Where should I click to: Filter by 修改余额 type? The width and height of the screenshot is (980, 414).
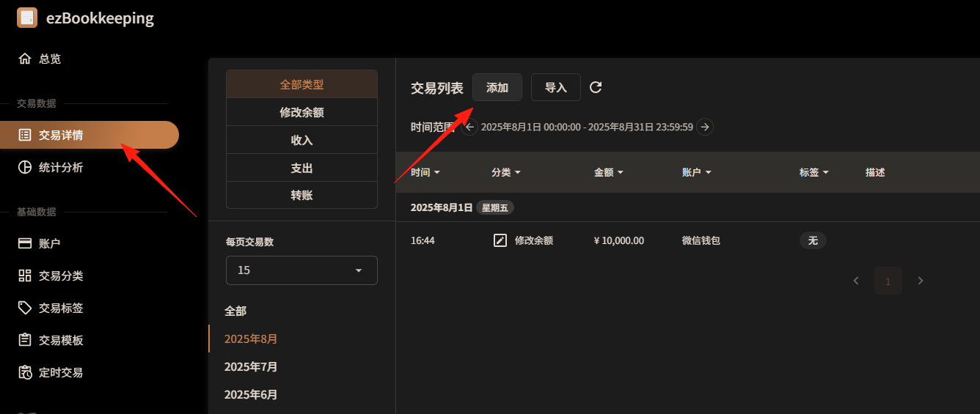coord(301,112)
